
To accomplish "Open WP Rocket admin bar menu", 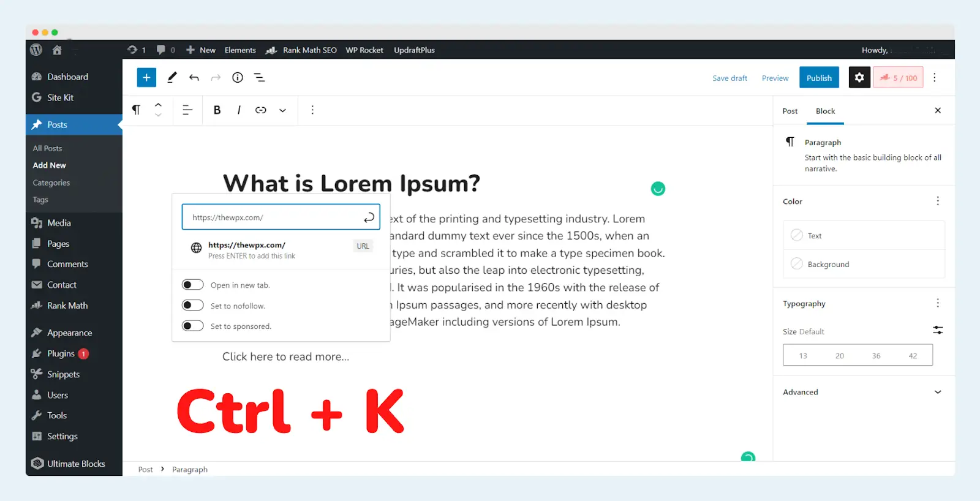I will point(364,50).
